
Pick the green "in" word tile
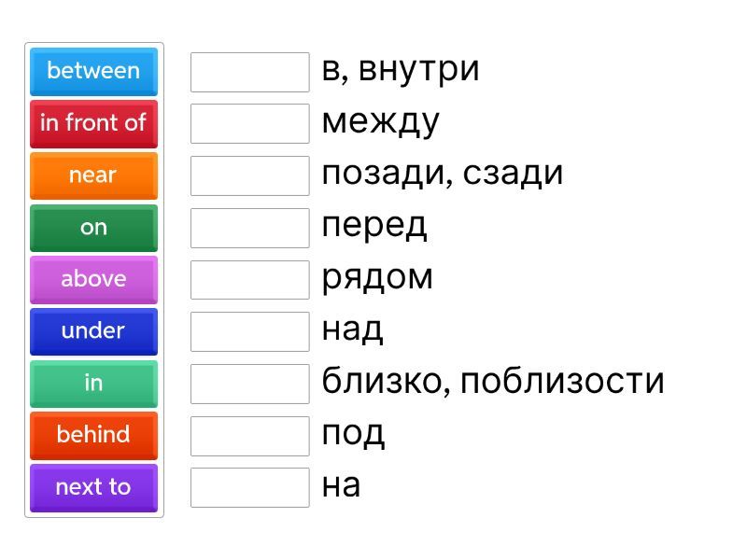(x=93, y=383)
